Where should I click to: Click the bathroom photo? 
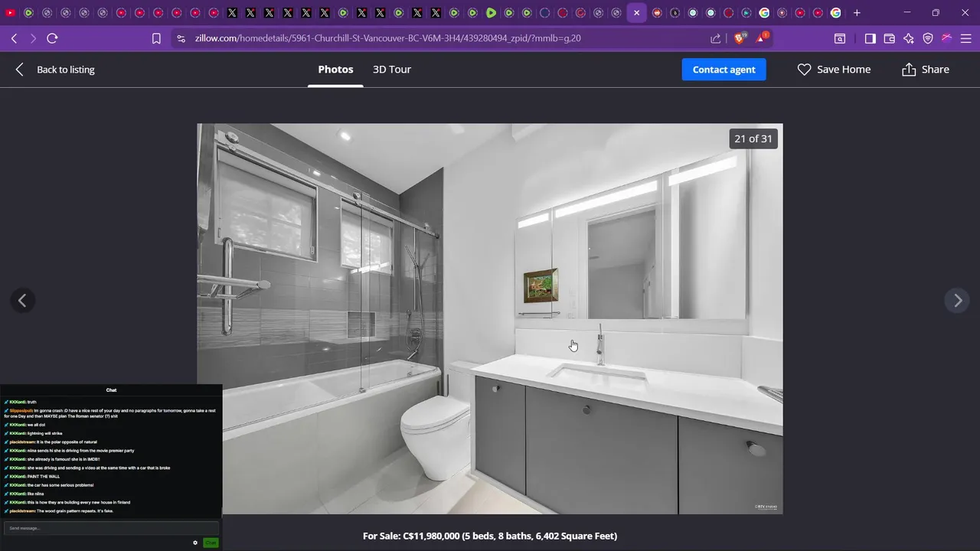click(490, 318)
